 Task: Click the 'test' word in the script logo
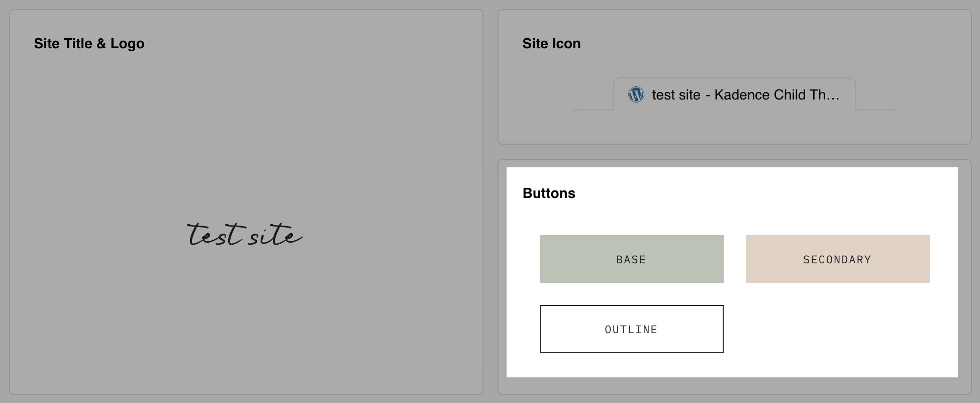point(214,235)
